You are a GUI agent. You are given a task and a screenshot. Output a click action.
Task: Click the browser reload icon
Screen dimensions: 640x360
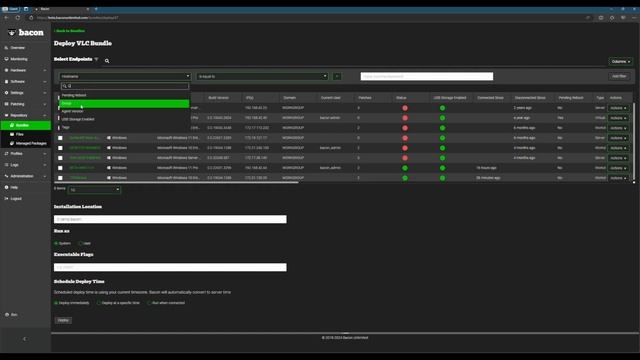(x=18, y=18)
